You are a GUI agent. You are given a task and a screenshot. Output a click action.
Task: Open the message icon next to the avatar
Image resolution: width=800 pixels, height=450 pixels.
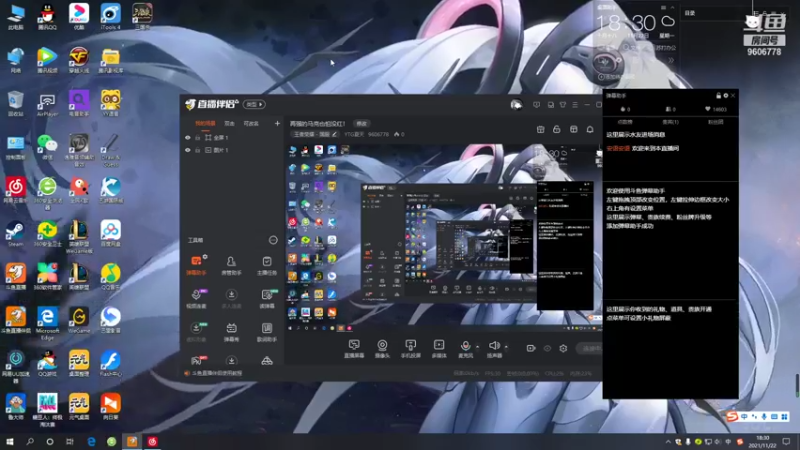pyautogui.click(x=536, y=105)
